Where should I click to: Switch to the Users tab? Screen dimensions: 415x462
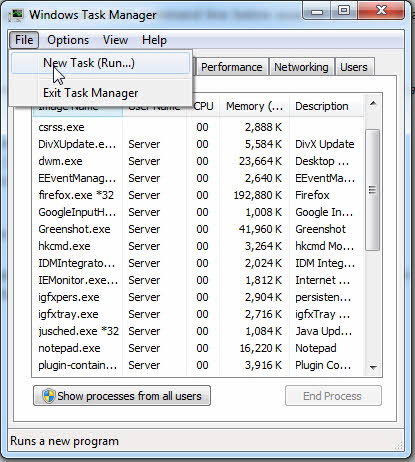[x=354, y=67]
